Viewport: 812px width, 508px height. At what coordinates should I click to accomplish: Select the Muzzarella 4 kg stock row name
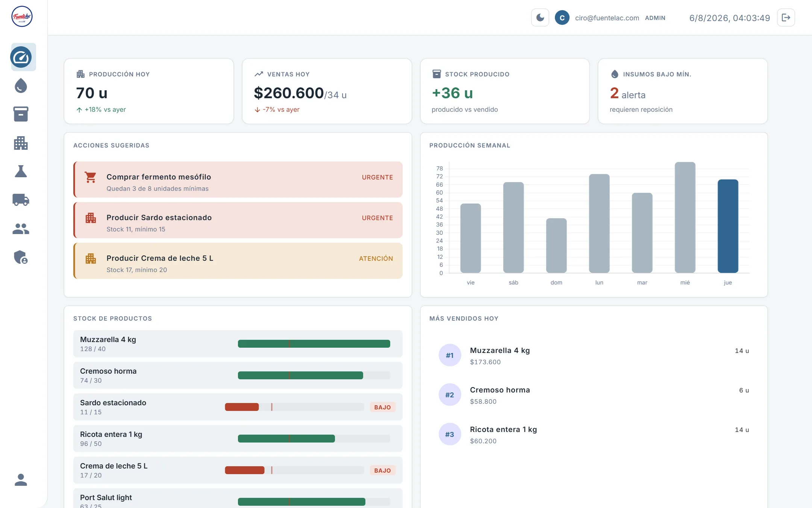[108, 339]
